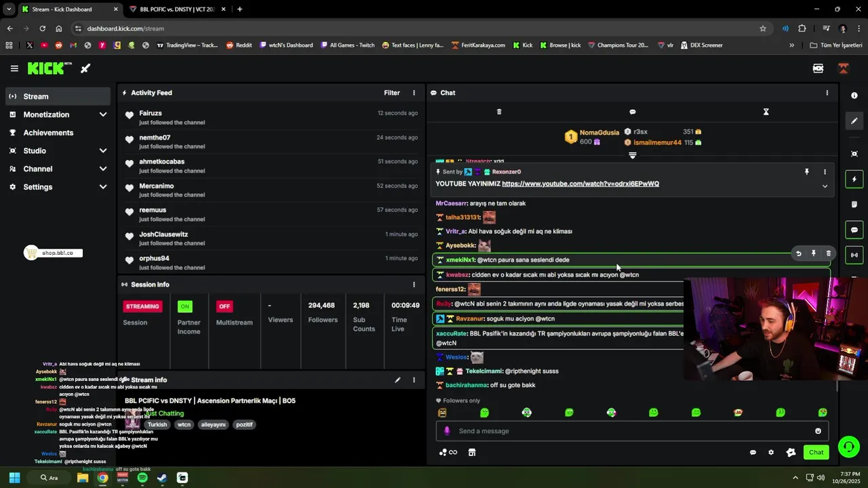The height and width of the screenshot is (488, 868).
Task: Select Stream in the left sidebar
Action: (x=58, y=96)
